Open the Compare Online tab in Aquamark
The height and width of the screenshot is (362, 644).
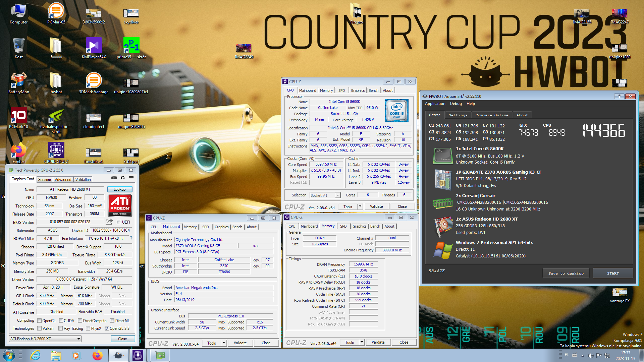pos(492,115)
